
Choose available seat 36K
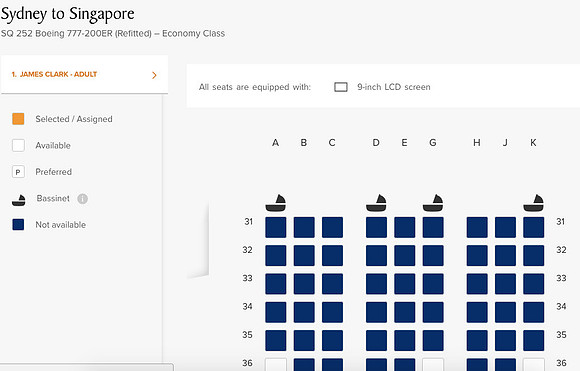point(533,364)
